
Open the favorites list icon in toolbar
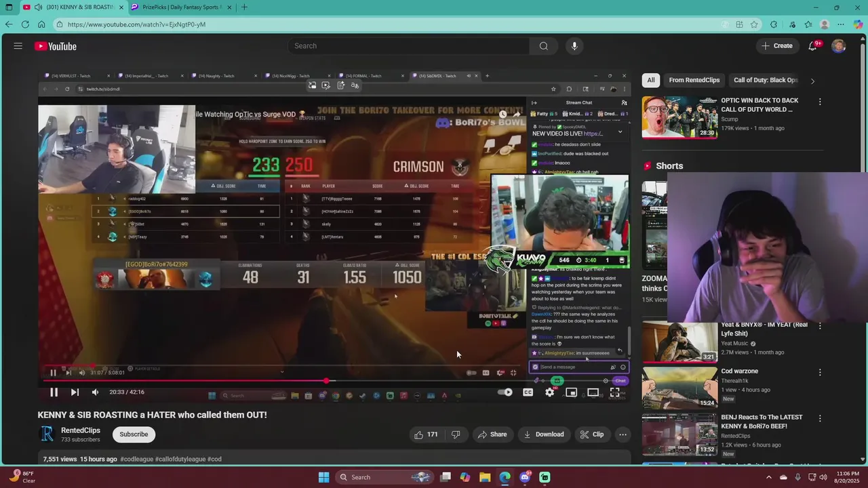point(808,24)
